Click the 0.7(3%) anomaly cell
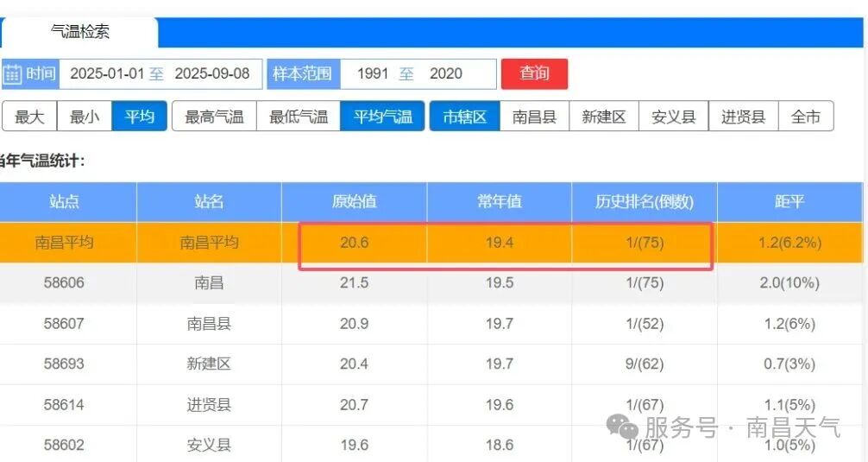This screenshot has height=462, width=868. (x=790, y=364)
